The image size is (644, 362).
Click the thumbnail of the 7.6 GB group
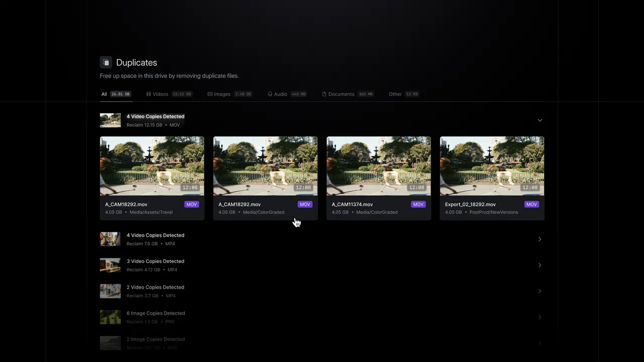click(x=110, y=239)
